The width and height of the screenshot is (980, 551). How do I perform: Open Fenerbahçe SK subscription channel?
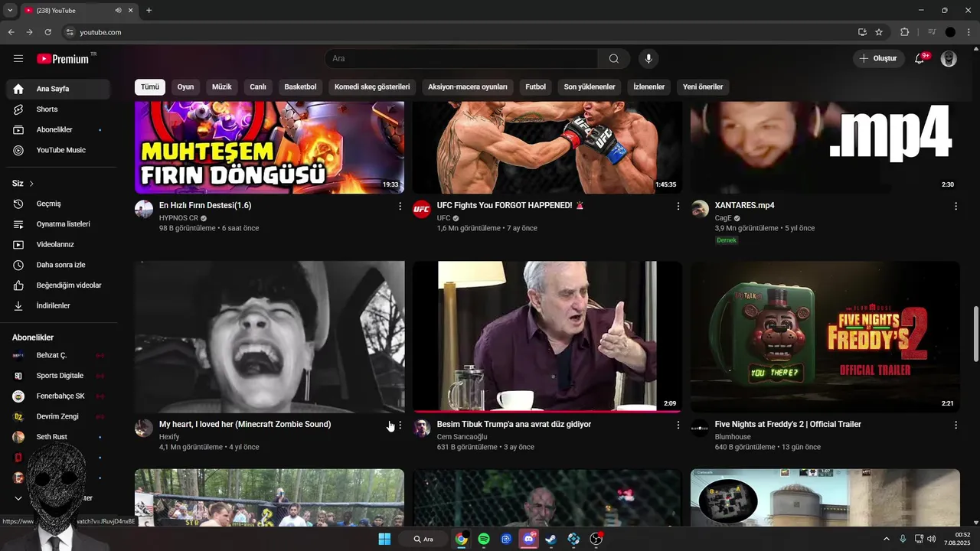click(x=58, y=396)
